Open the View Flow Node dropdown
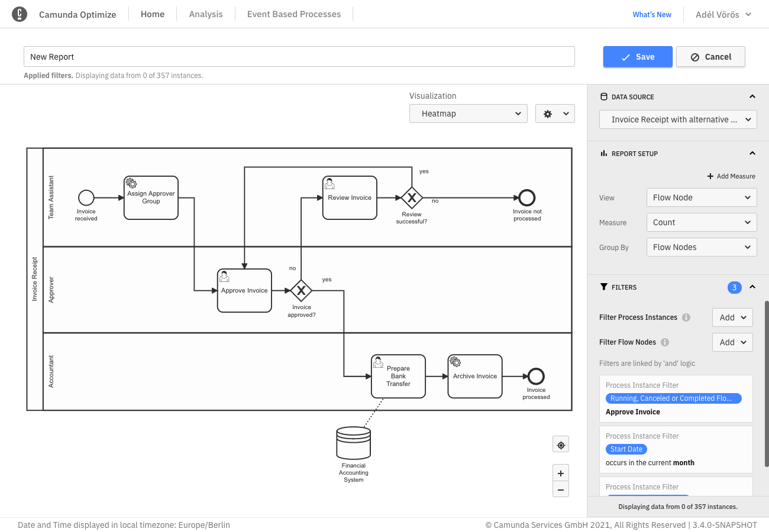This screenshot has width=769, height=532. point(701,197)
